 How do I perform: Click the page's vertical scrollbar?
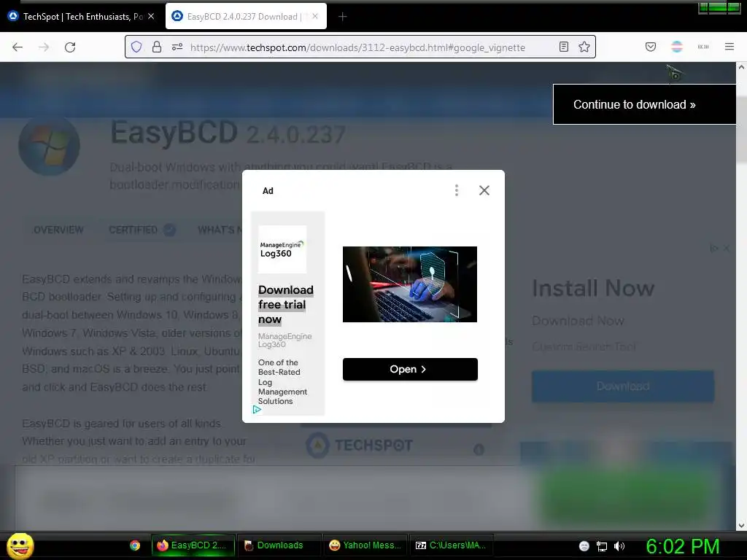point(741,131)
